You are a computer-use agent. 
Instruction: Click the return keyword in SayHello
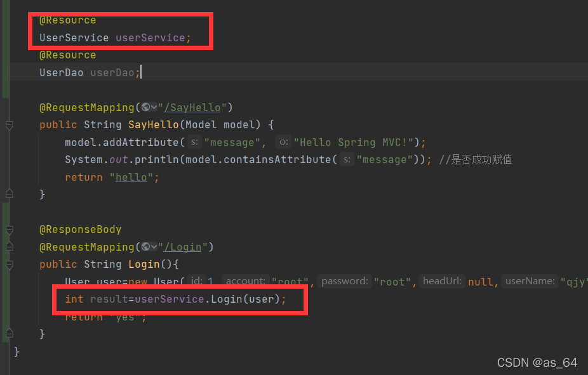pyautogui.click(x=84, y=178)
